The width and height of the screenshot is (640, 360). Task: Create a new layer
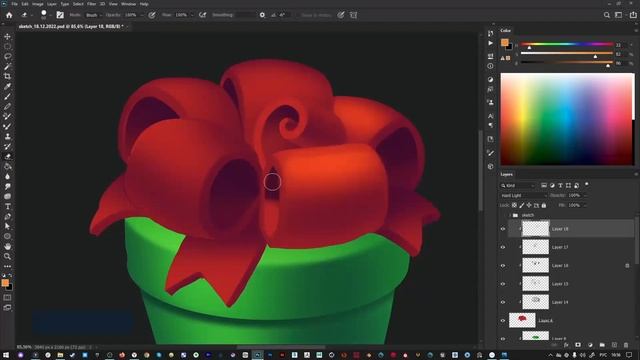tap(614, 345)
